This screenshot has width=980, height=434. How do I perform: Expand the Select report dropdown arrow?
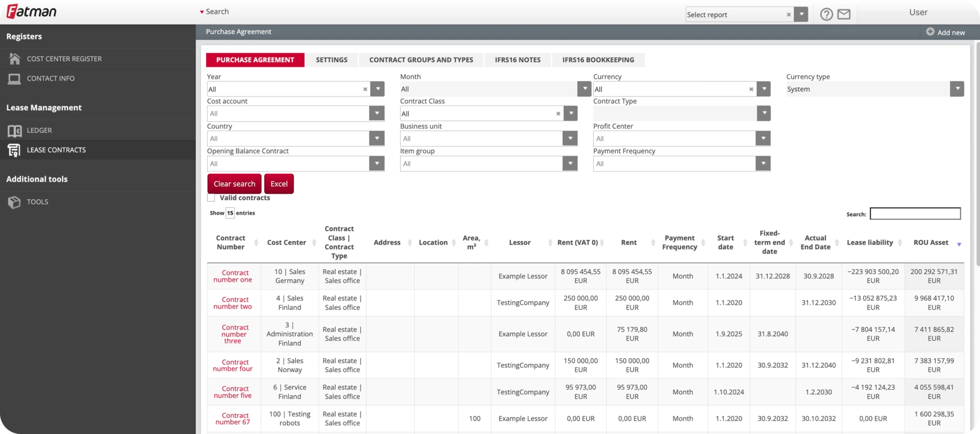pos(801,14)
